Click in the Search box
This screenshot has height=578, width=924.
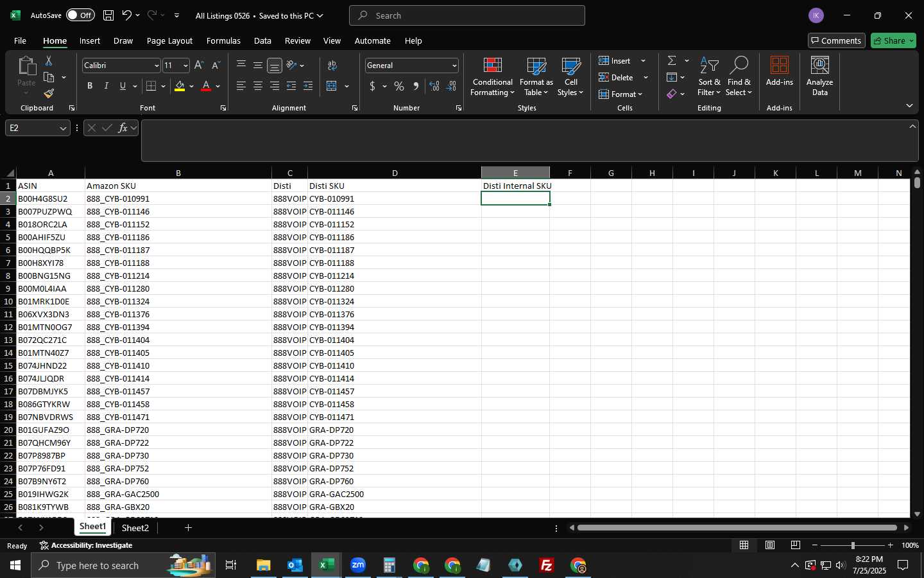click(x=467, y=15)
